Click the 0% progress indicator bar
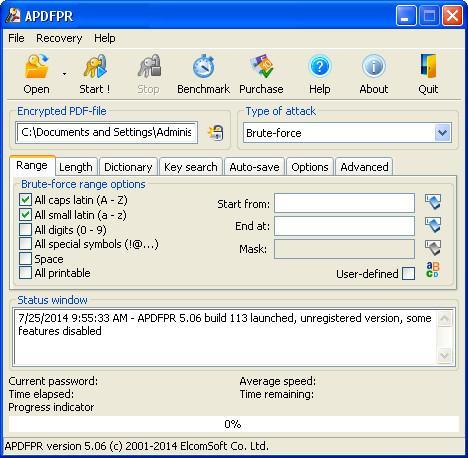 [x=233, y=424]
